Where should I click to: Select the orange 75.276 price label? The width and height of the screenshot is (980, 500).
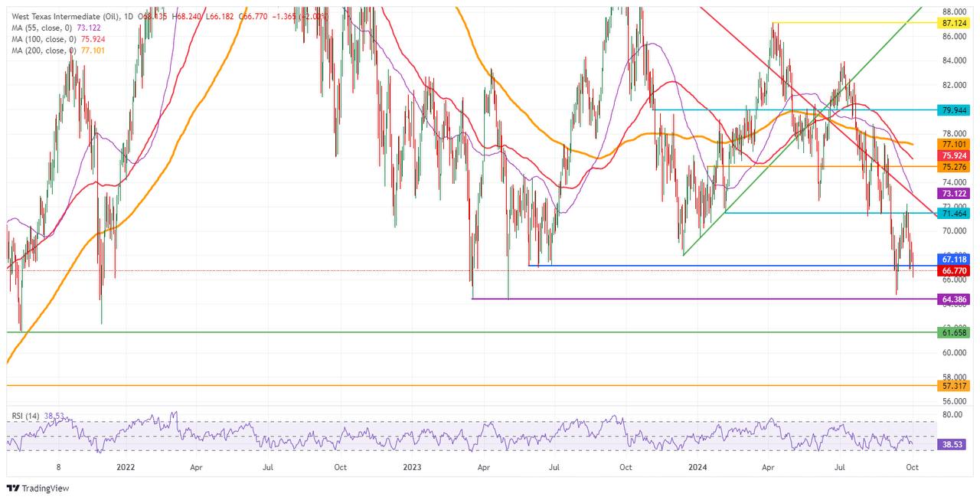pos(953,167)
